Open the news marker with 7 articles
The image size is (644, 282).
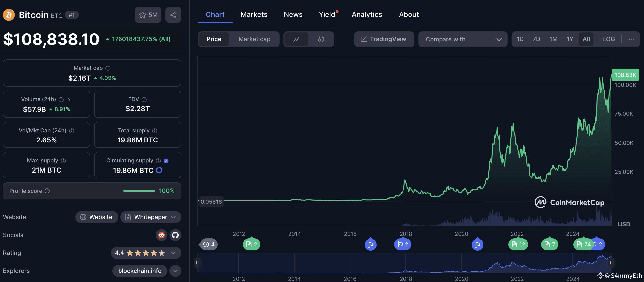tap(550, 244)
